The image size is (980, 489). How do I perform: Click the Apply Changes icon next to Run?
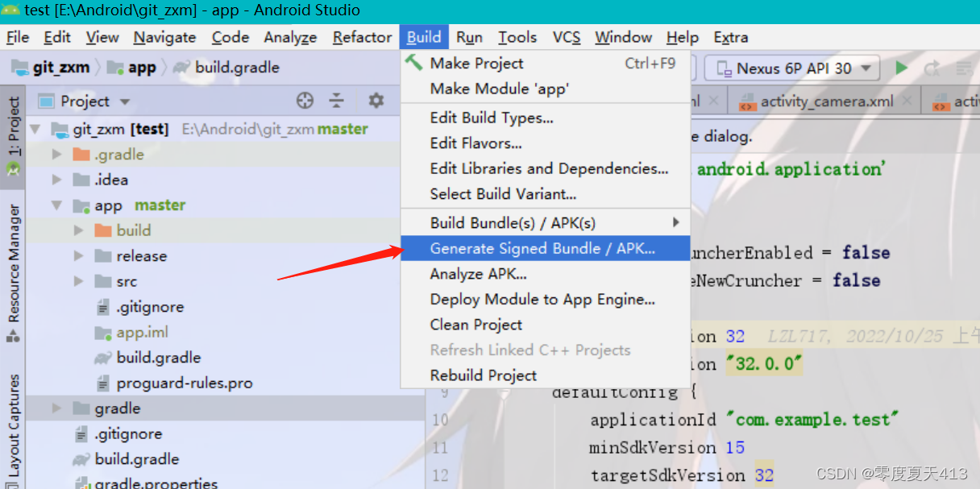click(x=932, y=68)
